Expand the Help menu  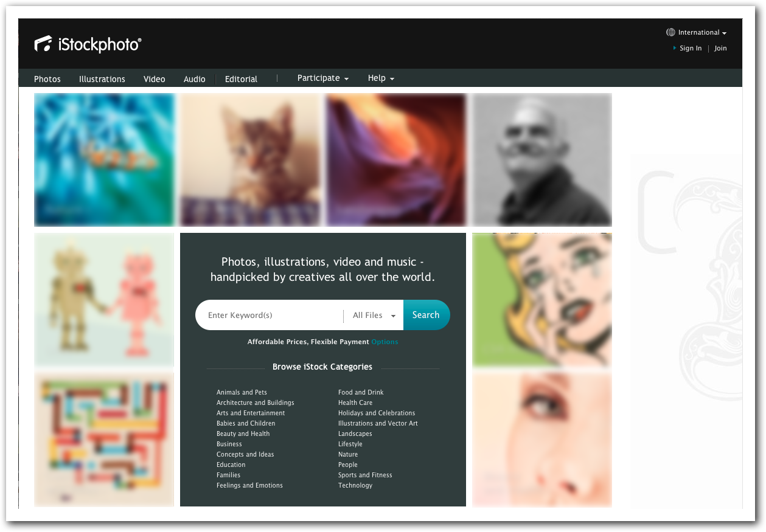point(381,78)
